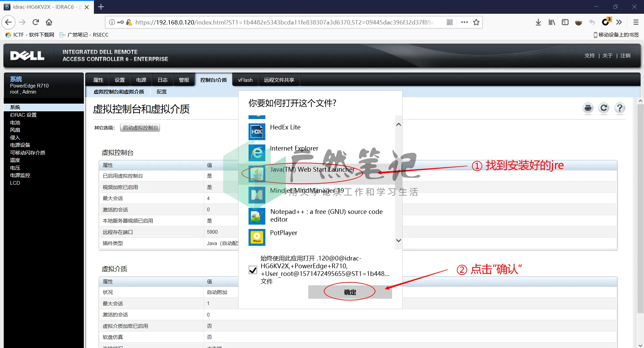Select the 虚拟控制台和虚拟介质 sub-tab
Screen dimensions: 644x348
pos(119,92)
